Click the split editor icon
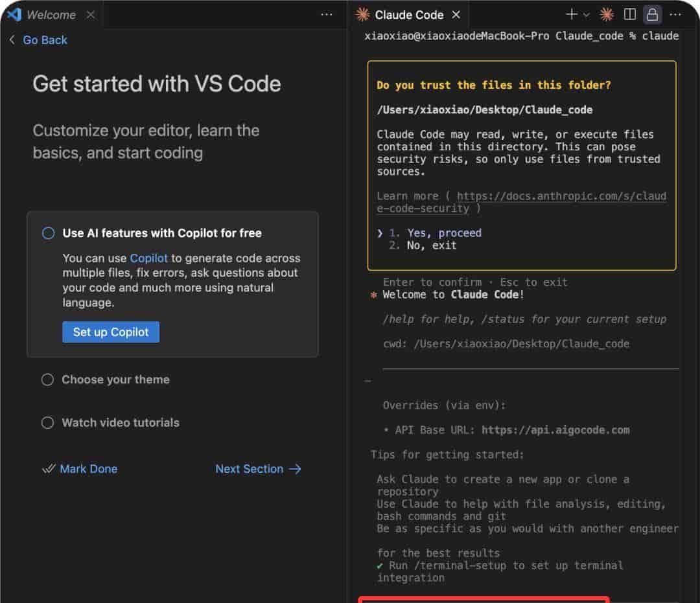The height and width of the screenshot is (603, 700). [x=629, y=14]
